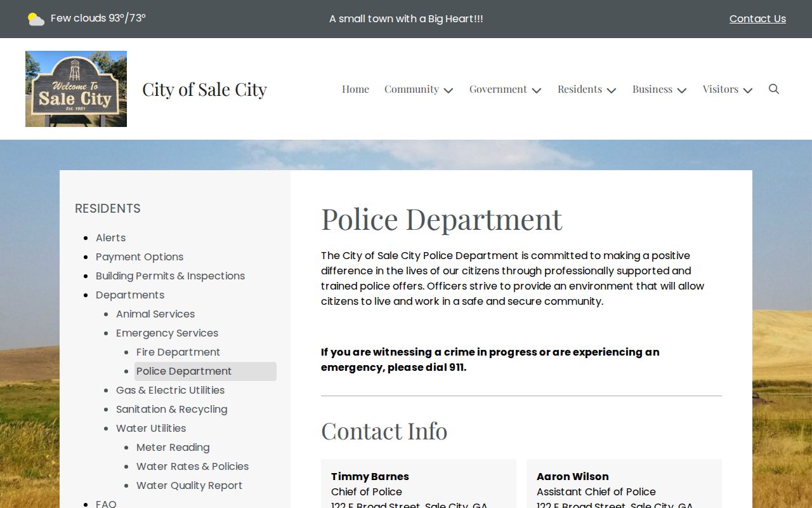Open the Business menu item

click(652, 89)
